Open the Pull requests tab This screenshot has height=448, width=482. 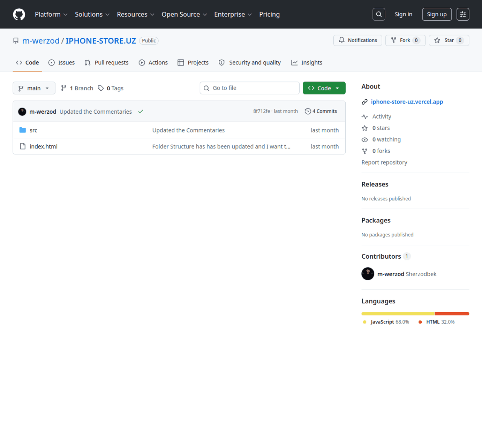tap(107, 62)
